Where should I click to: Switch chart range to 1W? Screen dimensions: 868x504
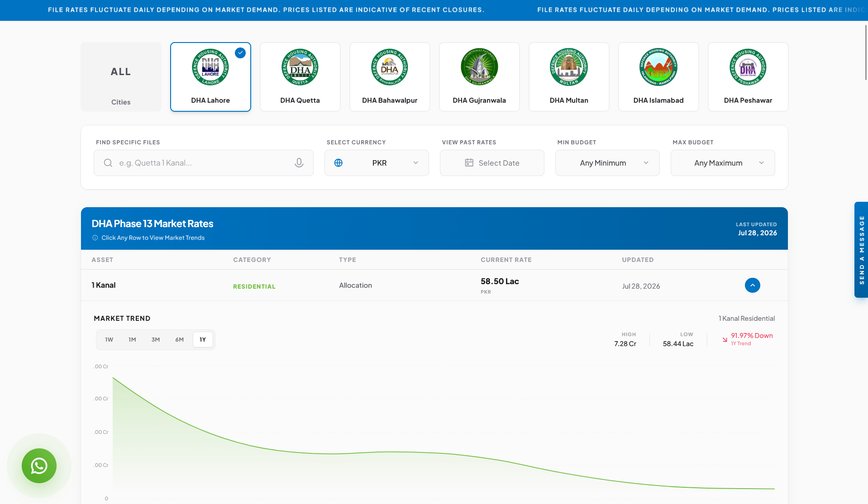[109, 340]
